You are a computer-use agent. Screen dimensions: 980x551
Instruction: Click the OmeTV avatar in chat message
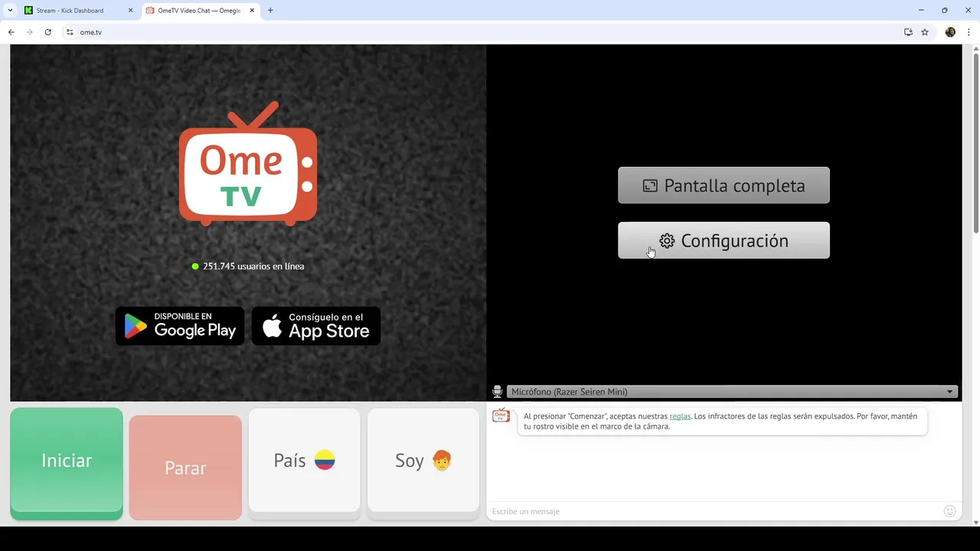click(x=501, y=416)
